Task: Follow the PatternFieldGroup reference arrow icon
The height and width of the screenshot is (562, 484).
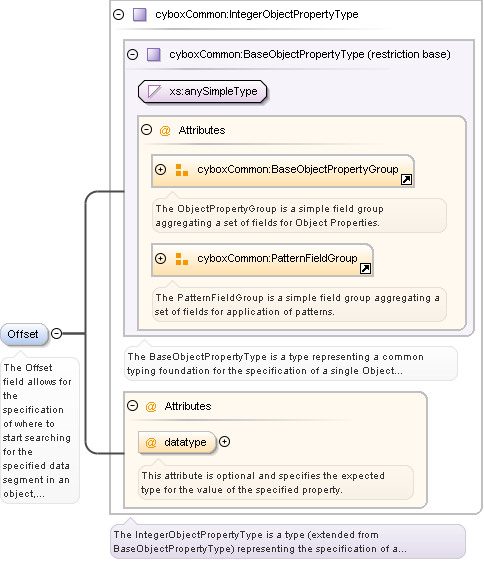Action: pos(365,268)
